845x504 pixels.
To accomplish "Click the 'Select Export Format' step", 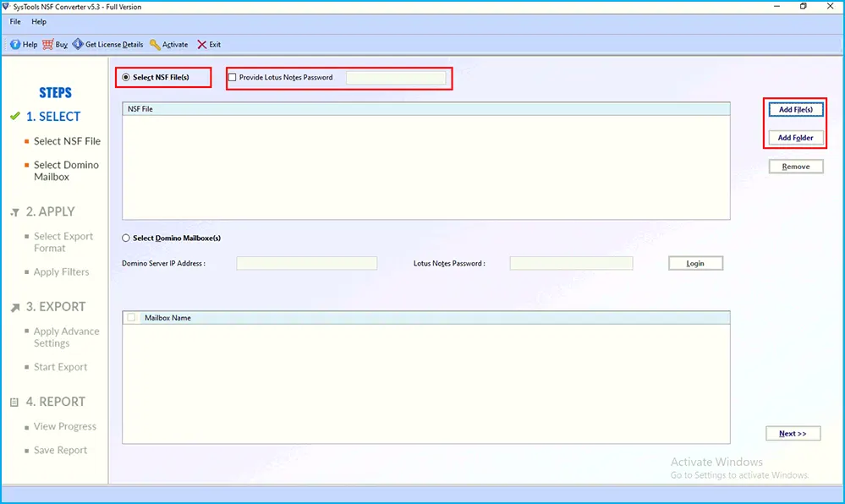I will 63,242.
